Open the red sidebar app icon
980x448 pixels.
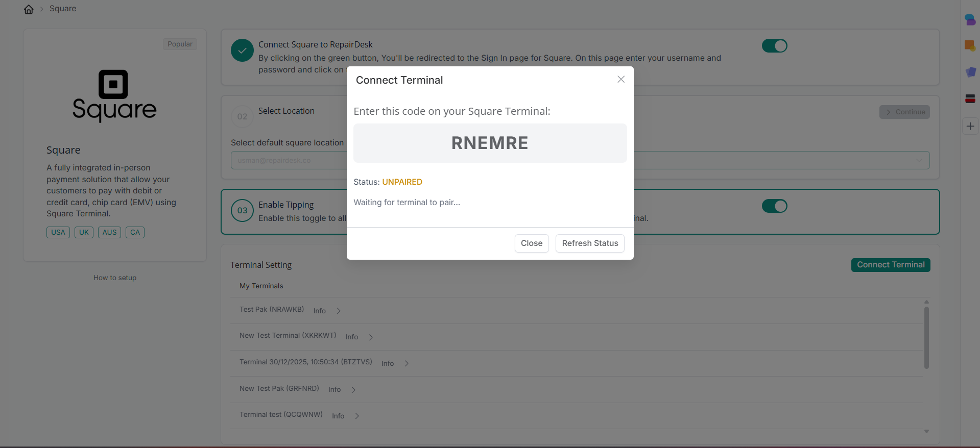[x=970, y=99]
